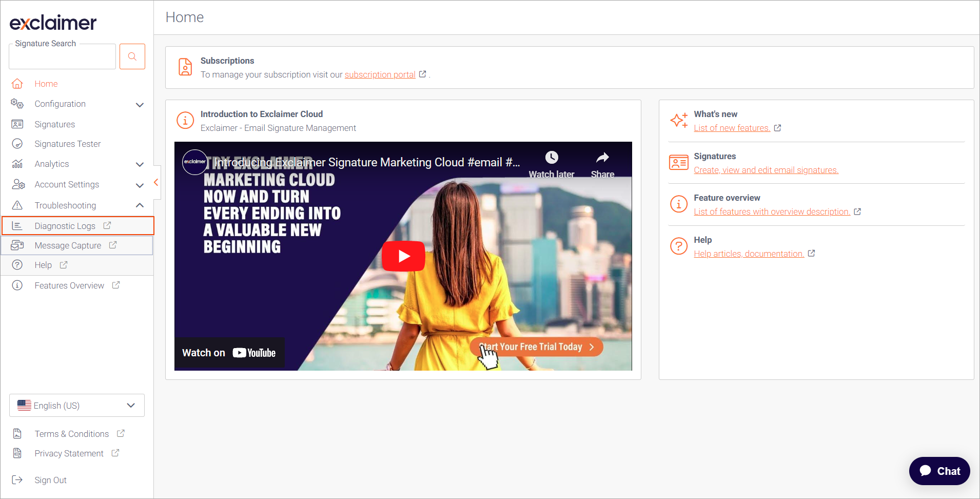This screenshot has height=499, width=980.
Task: Click the Exclaimer channel avatar on video
Action: [195, 162]
